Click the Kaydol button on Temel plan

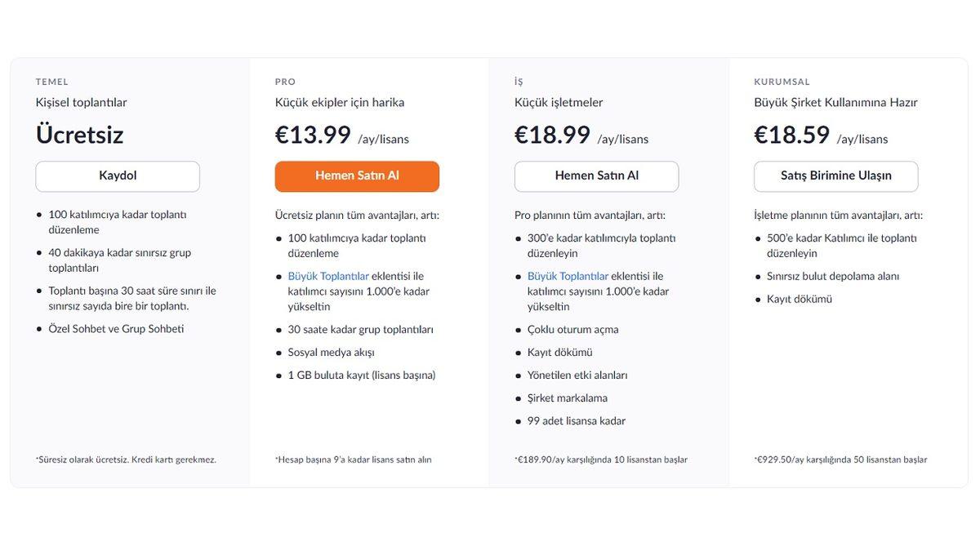pos(117,176)
